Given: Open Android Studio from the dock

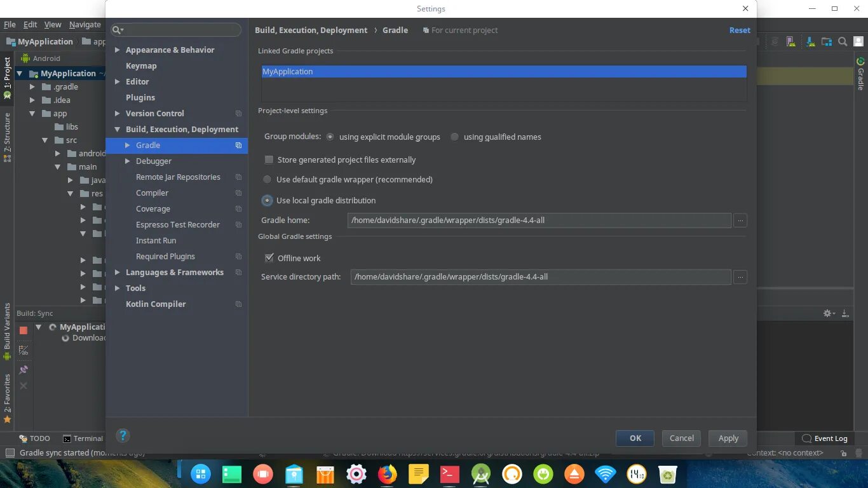Looking at the screenshot, I should click(x=481, y=474).
